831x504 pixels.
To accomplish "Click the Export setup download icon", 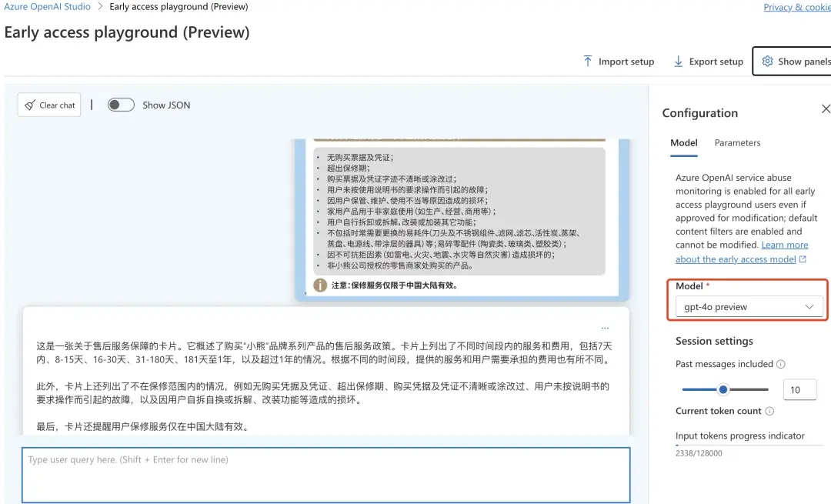I will [x=678, y=61].
